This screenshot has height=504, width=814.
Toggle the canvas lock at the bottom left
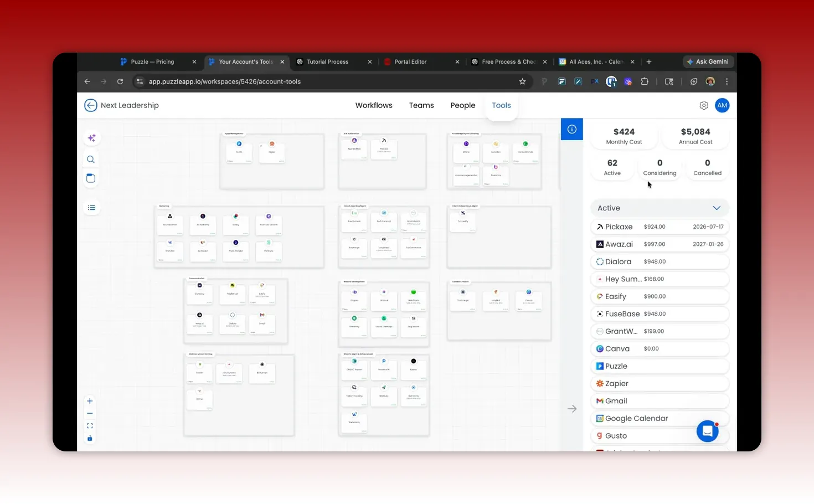(90, 438)
